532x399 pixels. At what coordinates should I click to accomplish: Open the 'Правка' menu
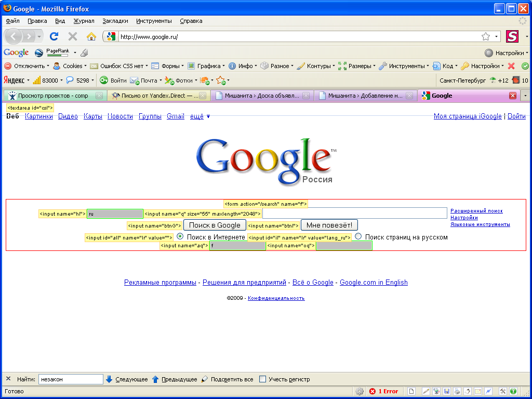(x=37, y=21)
